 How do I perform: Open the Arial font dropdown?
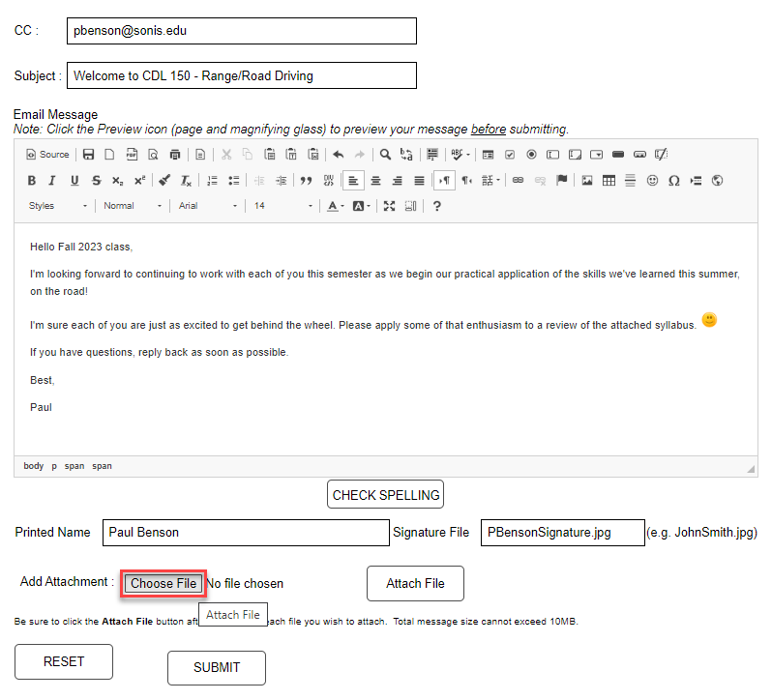[x=208, y=206]
